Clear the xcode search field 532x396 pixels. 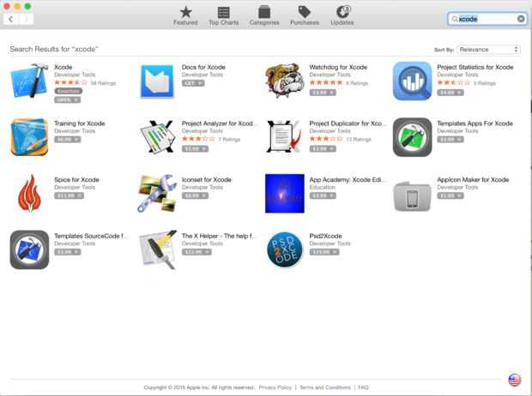pos(521,19)
